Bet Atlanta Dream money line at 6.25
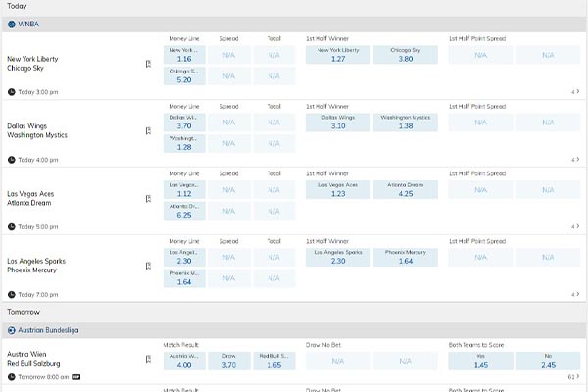588x392 pixels. point(184,211)
